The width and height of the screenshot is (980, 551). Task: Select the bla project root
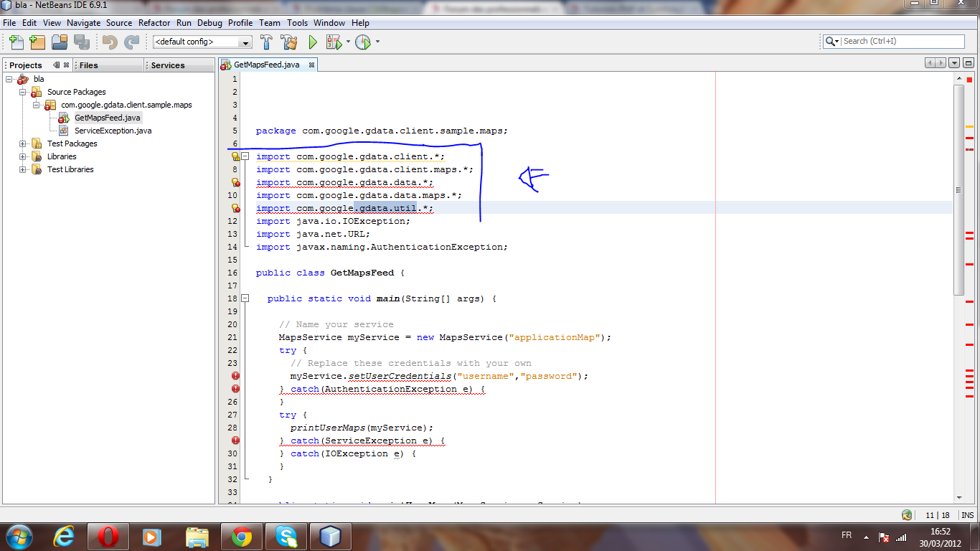point(39,79)
